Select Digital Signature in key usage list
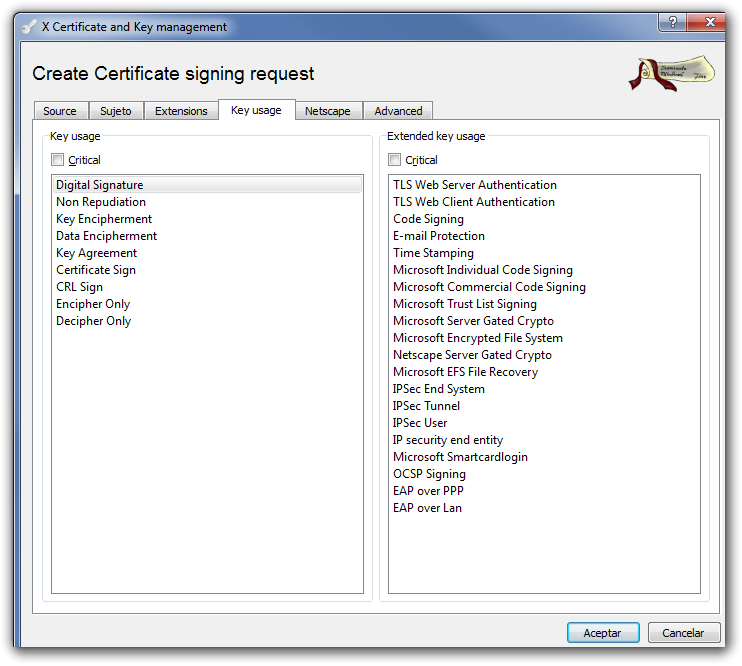 tap(99, 185)
